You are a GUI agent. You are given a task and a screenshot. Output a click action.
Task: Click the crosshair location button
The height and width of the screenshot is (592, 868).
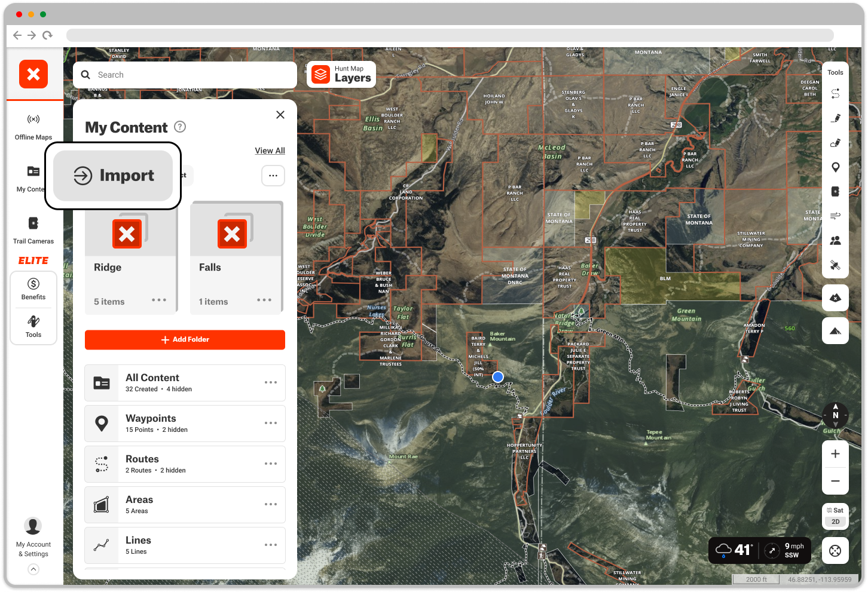click(835, 551)
